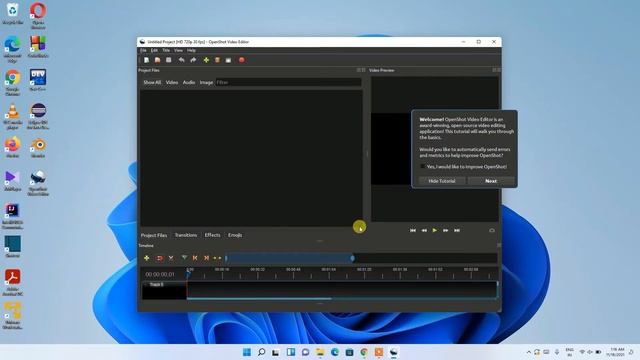Open the VLC media player desktop icon
This screenshot has height=360, width=640.
point(13,117)
